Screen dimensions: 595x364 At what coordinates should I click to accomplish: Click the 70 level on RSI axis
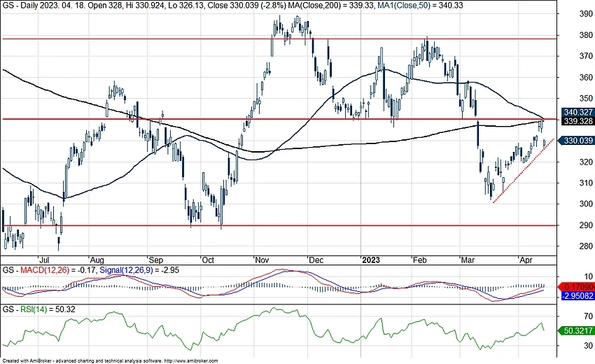588,316
